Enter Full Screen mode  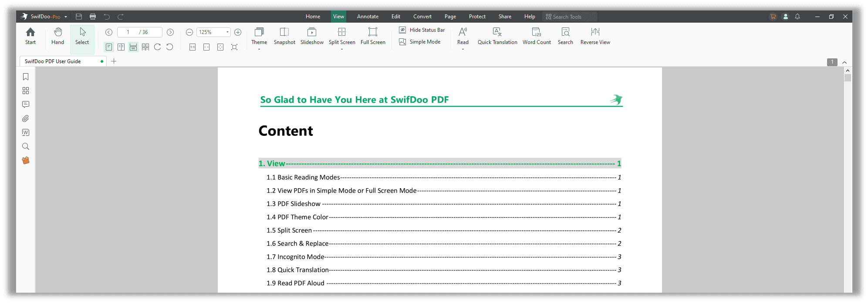click(373, 36)
